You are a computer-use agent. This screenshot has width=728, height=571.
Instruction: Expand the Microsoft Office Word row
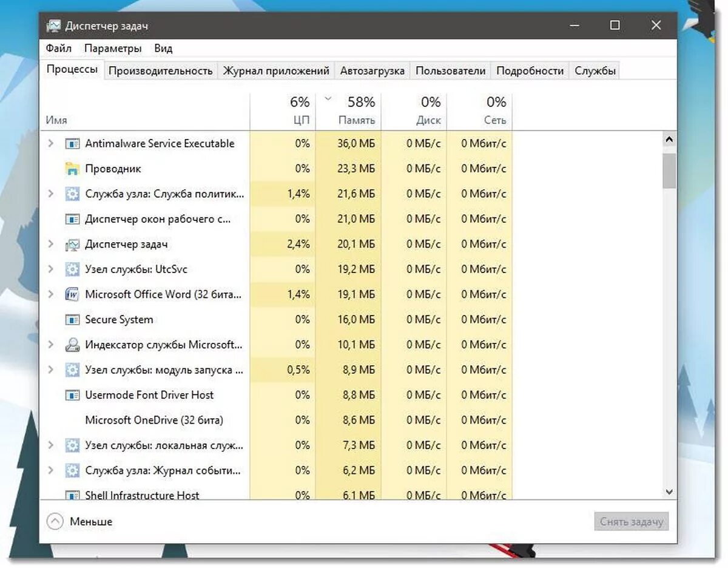[51, 294]
